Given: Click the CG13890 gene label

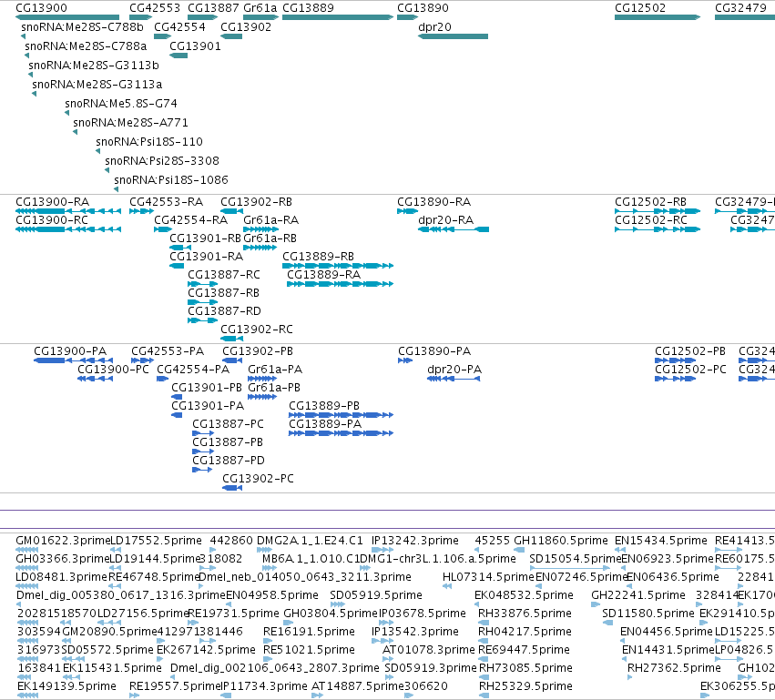Looking at the screenshot, I should click(423, 8).
